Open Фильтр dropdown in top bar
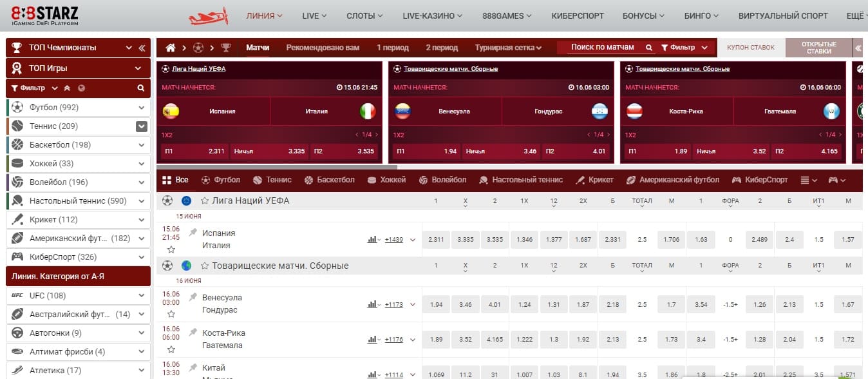 684,48
